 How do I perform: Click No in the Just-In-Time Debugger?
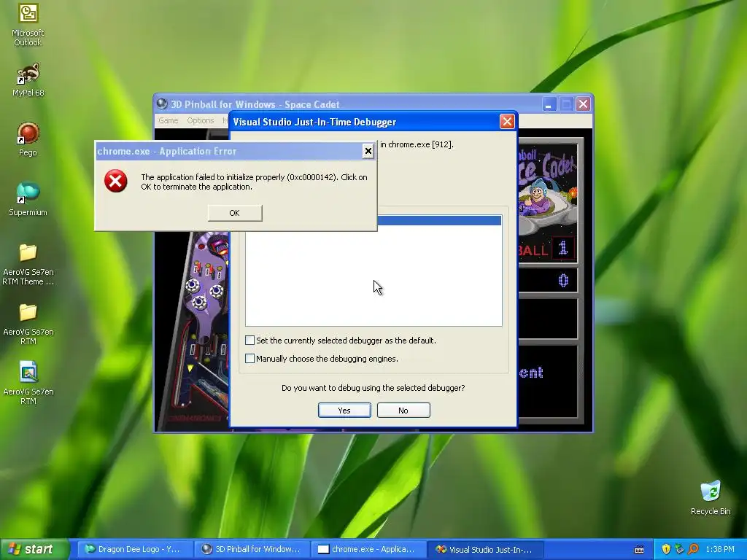coord(403,411)
